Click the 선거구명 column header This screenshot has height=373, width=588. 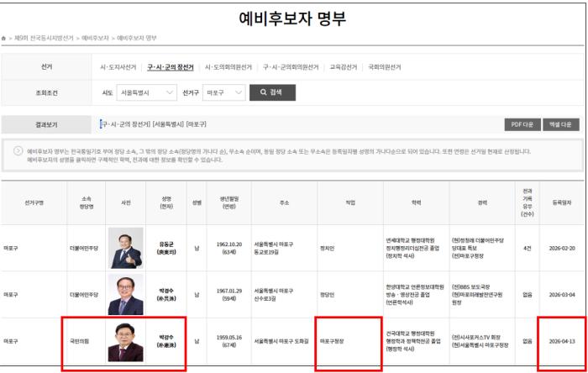pyautogui.click(x=34, y=202)
